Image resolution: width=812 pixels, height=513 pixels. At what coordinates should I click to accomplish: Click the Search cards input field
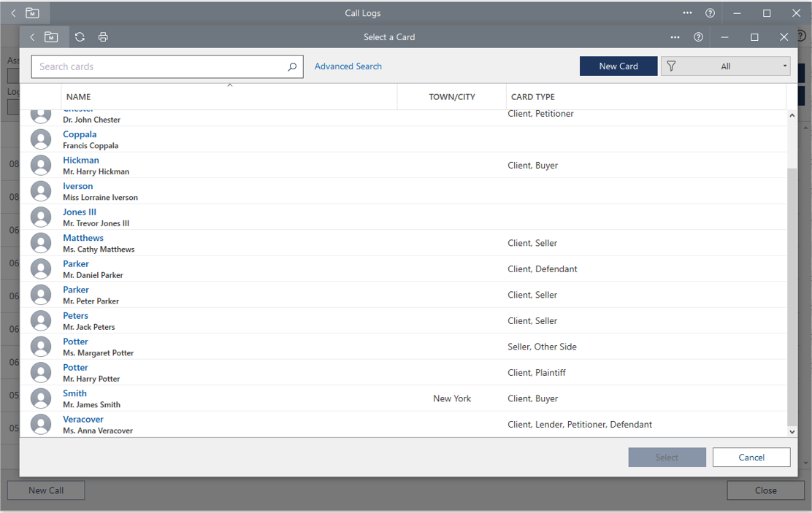click(161, 66)
